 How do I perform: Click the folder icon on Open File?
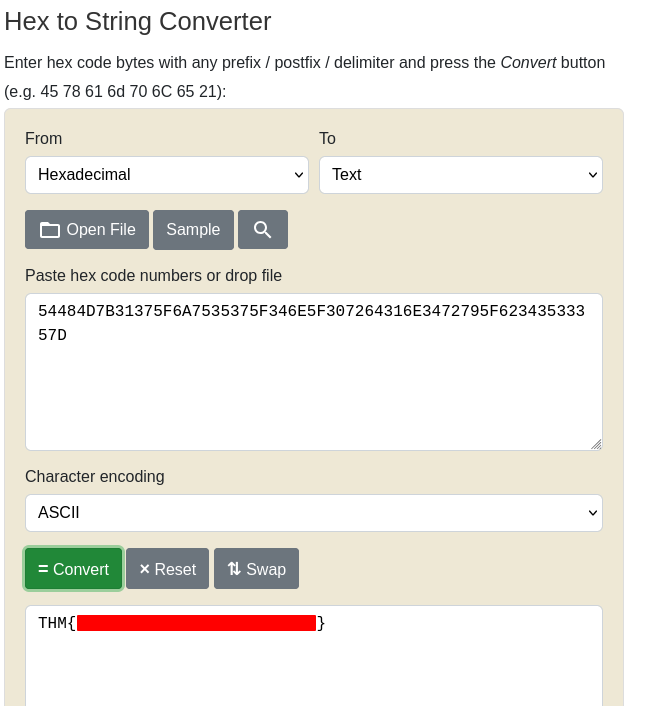tap(50, 230)
